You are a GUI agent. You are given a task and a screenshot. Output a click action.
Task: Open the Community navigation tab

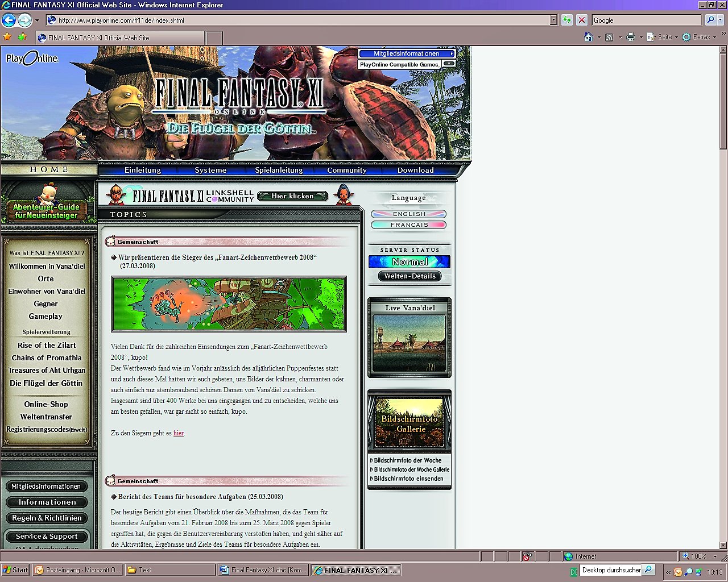tap(347, 170)
